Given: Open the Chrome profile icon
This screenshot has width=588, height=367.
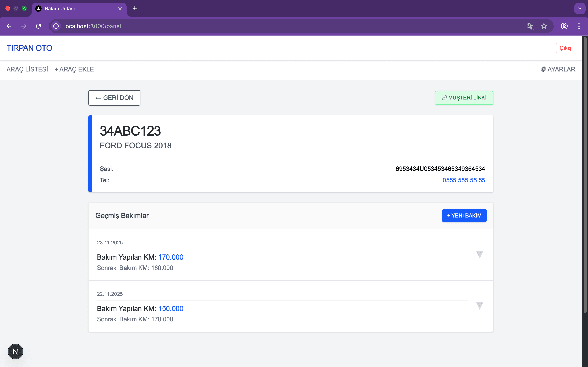Looking at the screenshot, I should click(564, 26).
